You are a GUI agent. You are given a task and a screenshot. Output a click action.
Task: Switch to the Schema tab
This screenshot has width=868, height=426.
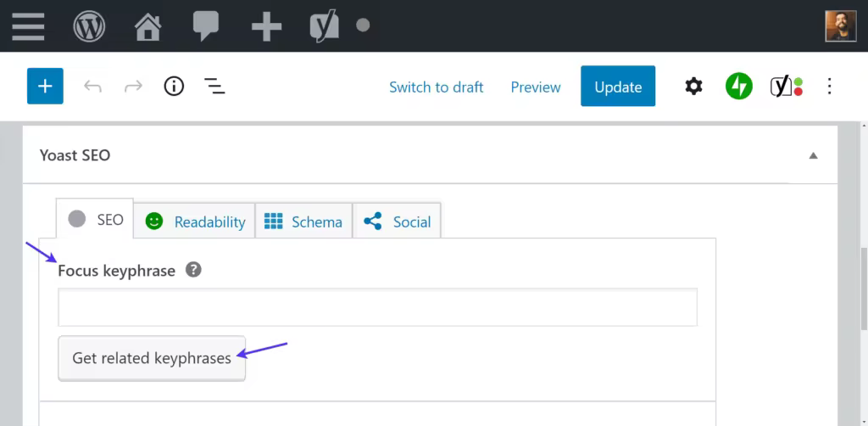click(x=303, y=221)
